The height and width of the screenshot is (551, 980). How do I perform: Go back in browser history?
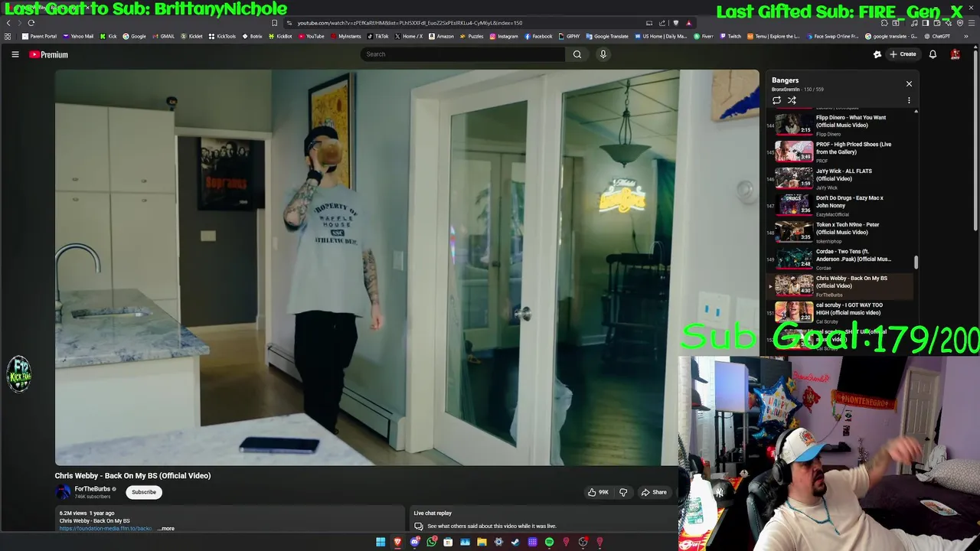pos(8,23)
